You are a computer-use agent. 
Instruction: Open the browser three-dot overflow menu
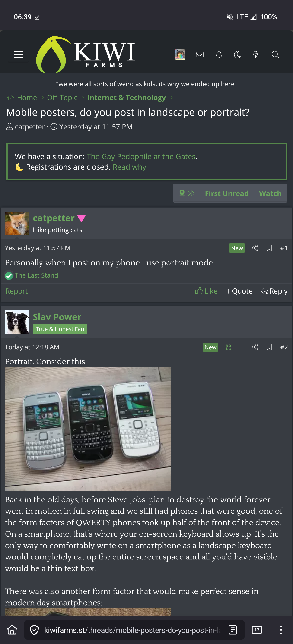coord(281,629)
